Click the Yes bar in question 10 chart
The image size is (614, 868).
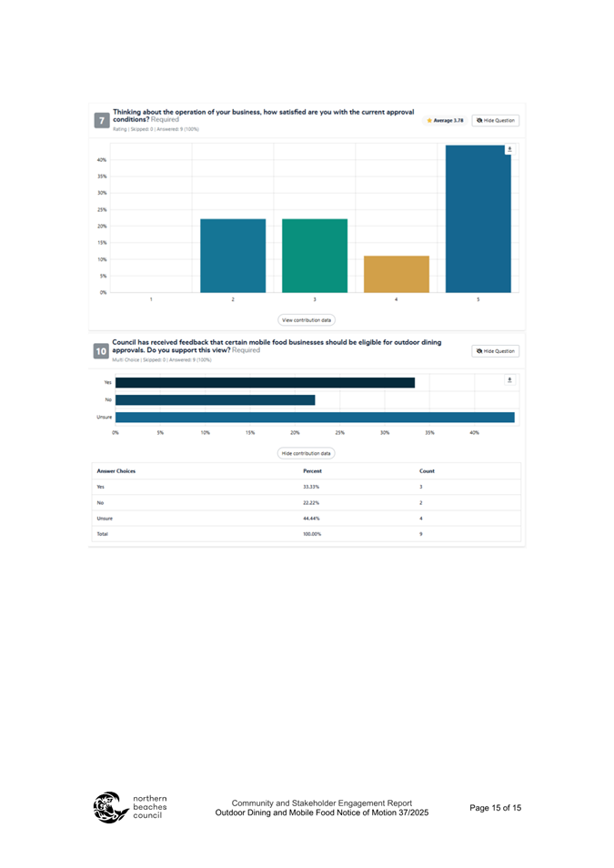click(265, 382)
